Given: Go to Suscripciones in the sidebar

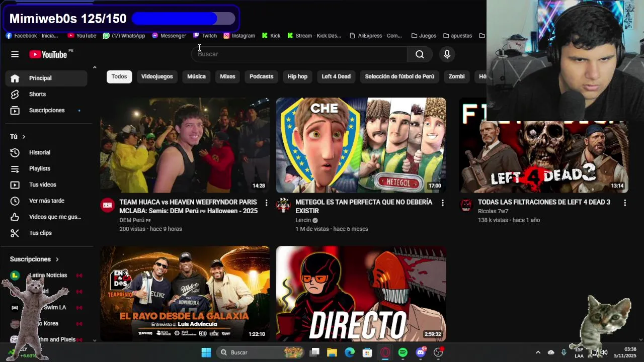Looking at the screenshot, I should pos(46,110).
